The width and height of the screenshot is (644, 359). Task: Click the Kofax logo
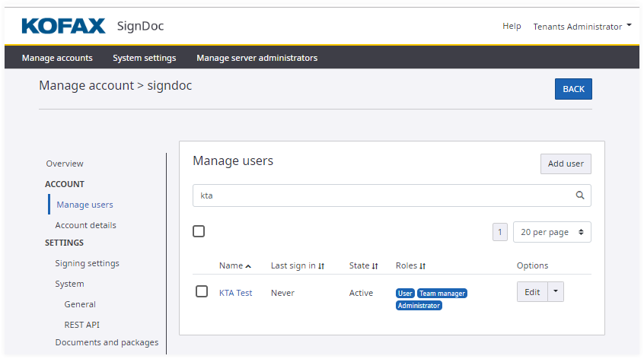point(63,26)
